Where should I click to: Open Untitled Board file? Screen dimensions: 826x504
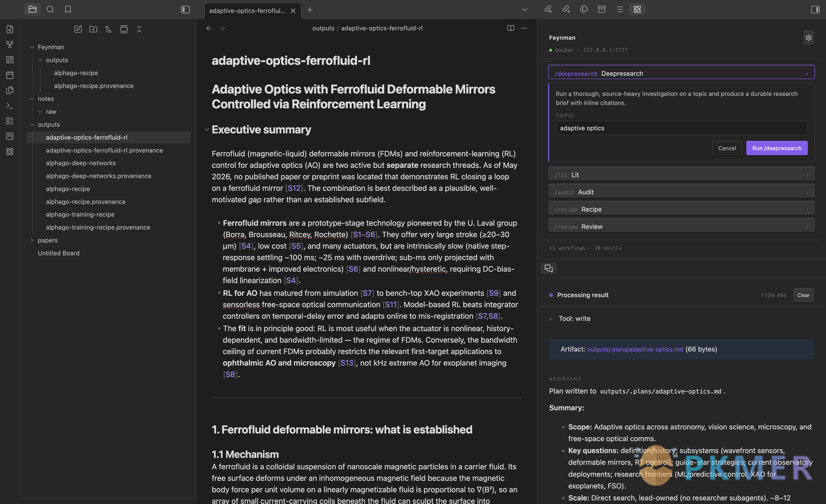[x=59, y=253]
